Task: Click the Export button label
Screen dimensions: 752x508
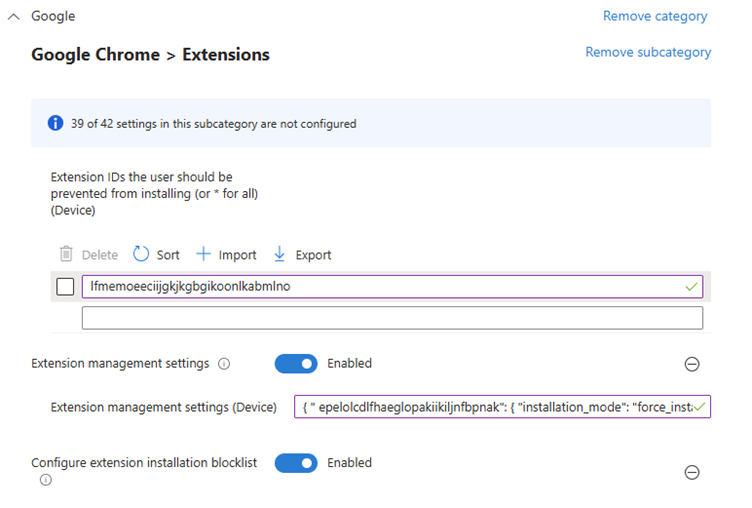Action: click(x=313, y=255)
